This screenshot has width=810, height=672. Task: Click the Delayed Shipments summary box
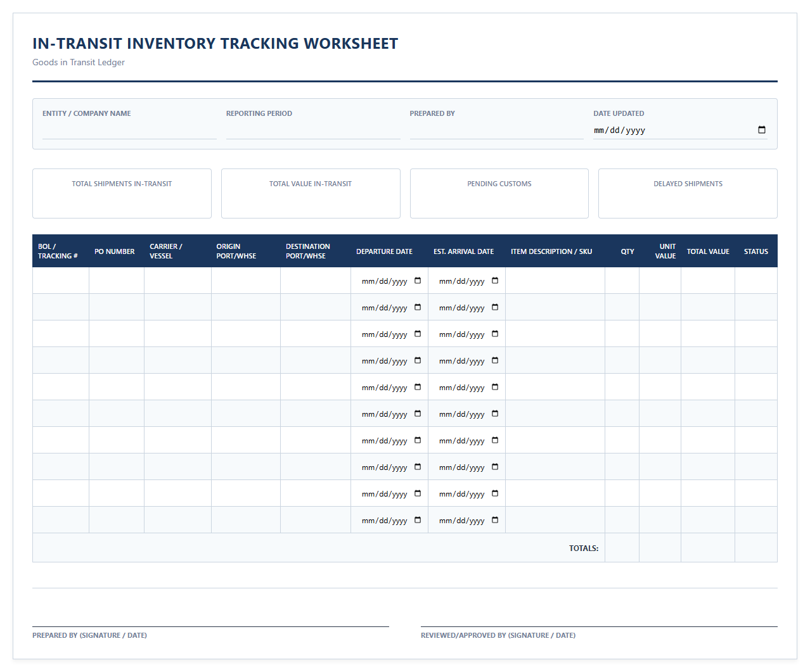click(x=688, y=193)
